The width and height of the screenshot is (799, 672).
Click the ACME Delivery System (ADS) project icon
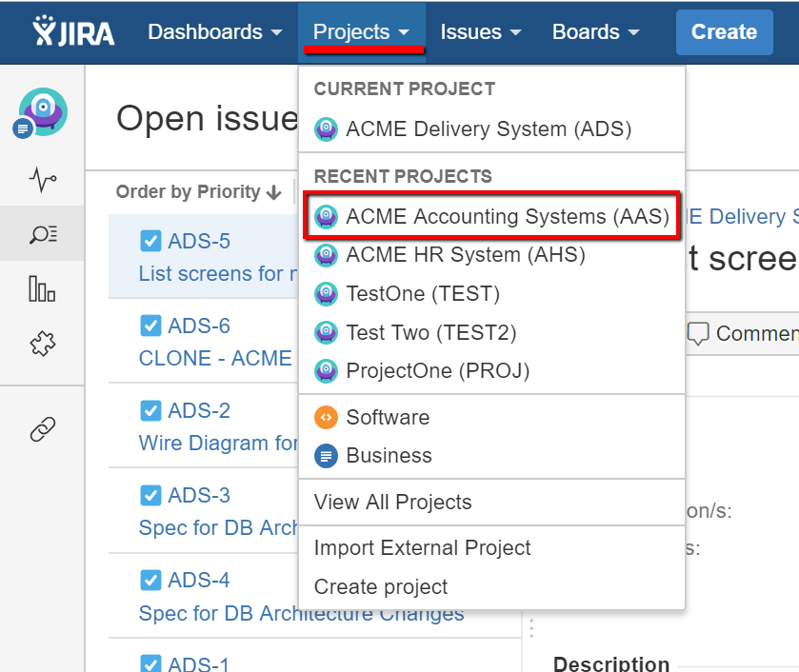326,128
